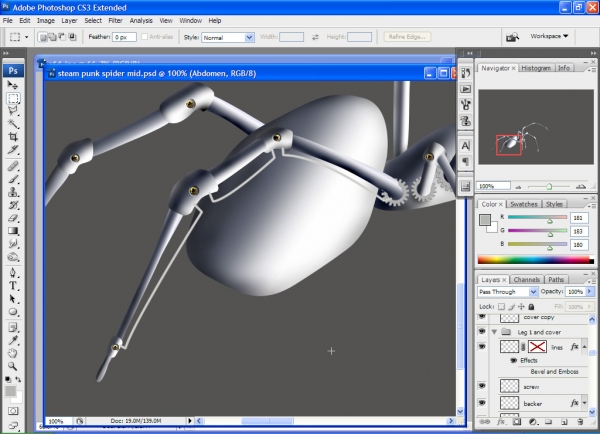This screenshot has height=434, width=600.
Task: Open the Style dropdown in options bar
Action: [x=249, y=37]
